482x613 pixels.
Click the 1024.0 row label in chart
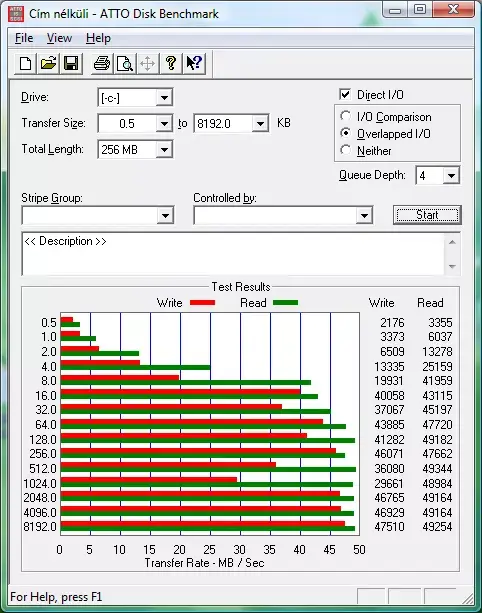[40, 484]
